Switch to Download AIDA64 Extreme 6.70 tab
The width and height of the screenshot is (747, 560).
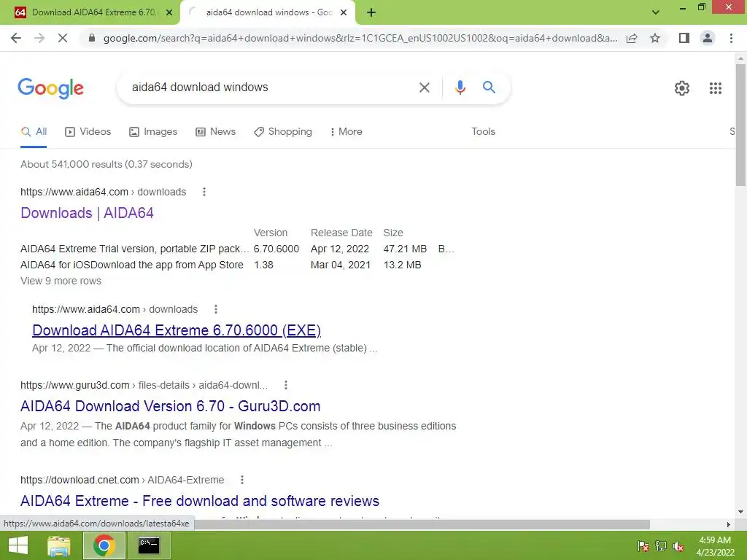(90, 12)
